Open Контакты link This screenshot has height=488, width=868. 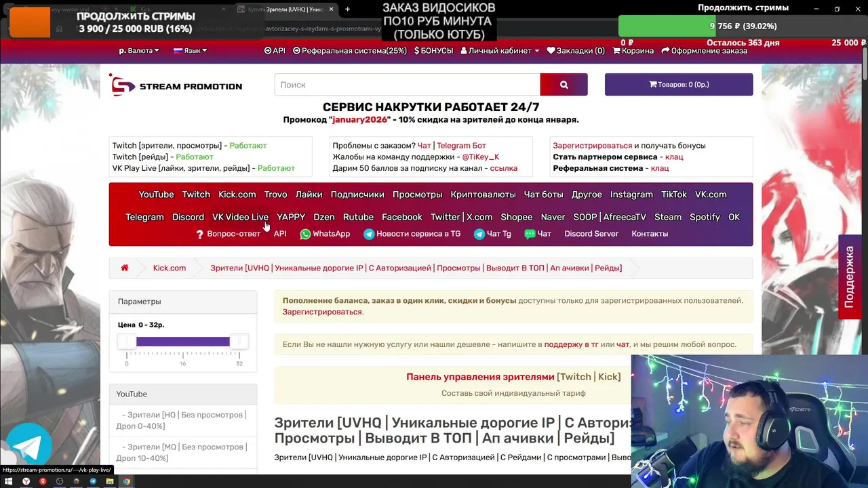650,234
